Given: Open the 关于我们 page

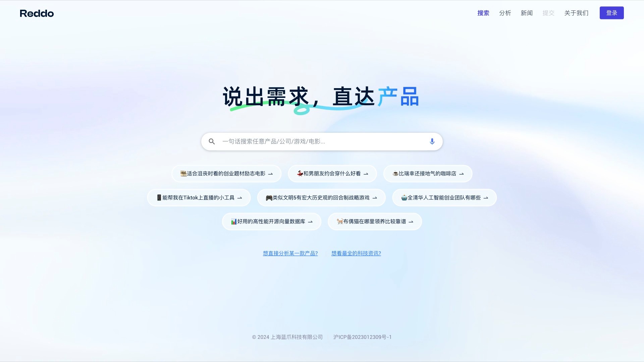Looking at the screenshot, I should (576, 13).
